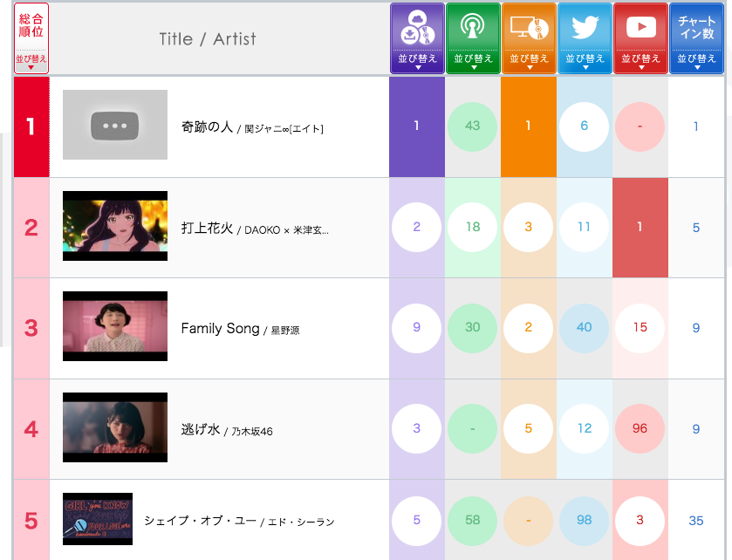The height and width of the screenshot is (560, 732).
Task: Click YouTube rank 96 circle for 逃げ水
Action: click(640, 428)
